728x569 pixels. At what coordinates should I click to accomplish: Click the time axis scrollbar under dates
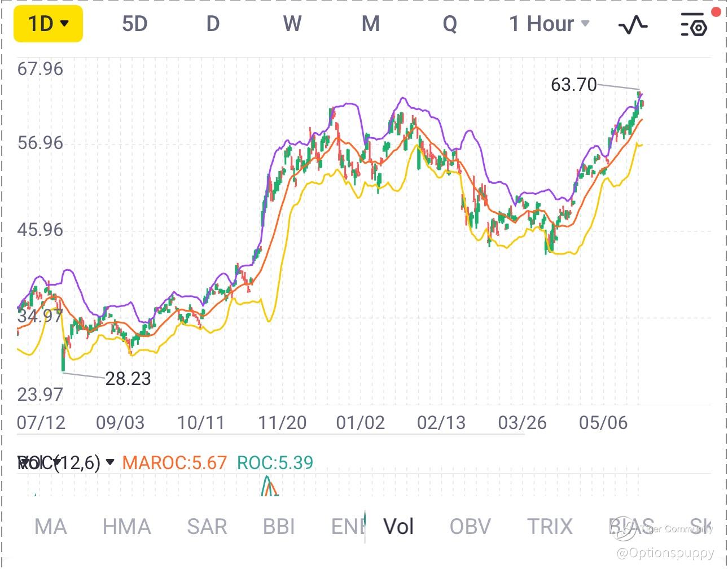click(x=271, y=435)
